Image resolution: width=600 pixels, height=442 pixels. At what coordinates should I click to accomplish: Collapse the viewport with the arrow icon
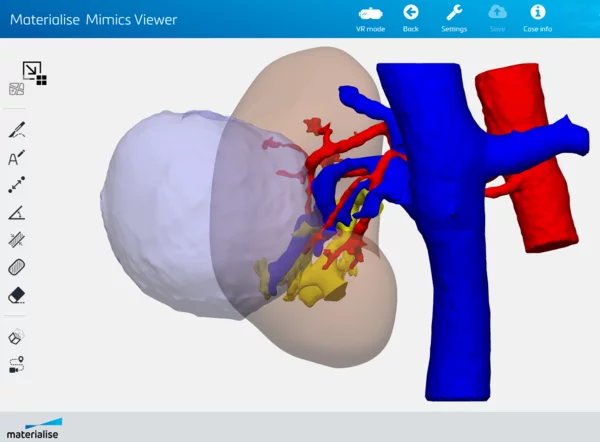click(34, 72)
